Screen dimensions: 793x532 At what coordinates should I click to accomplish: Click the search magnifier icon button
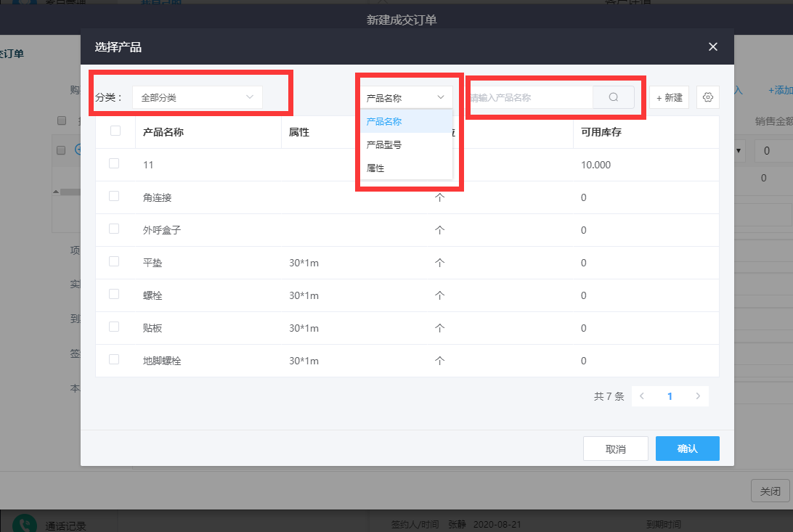coord(614,97)
